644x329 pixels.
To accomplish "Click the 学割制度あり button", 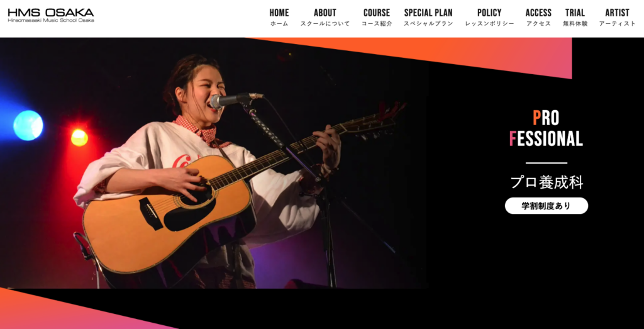I will click(547, 206).
